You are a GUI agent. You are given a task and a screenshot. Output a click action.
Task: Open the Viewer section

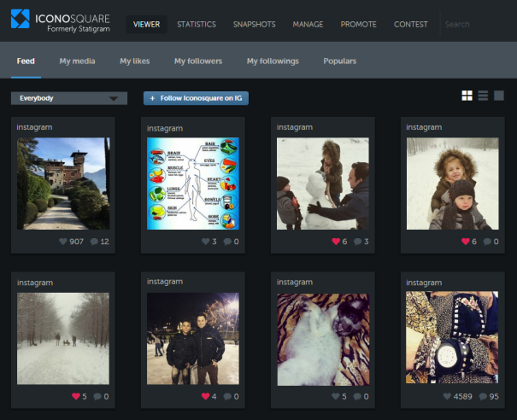pos(146,25)
